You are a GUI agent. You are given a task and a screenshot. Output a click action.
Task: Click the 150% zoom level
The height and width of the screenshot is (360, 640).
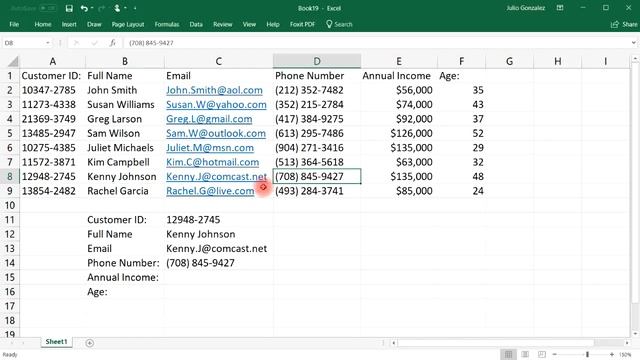625,355
